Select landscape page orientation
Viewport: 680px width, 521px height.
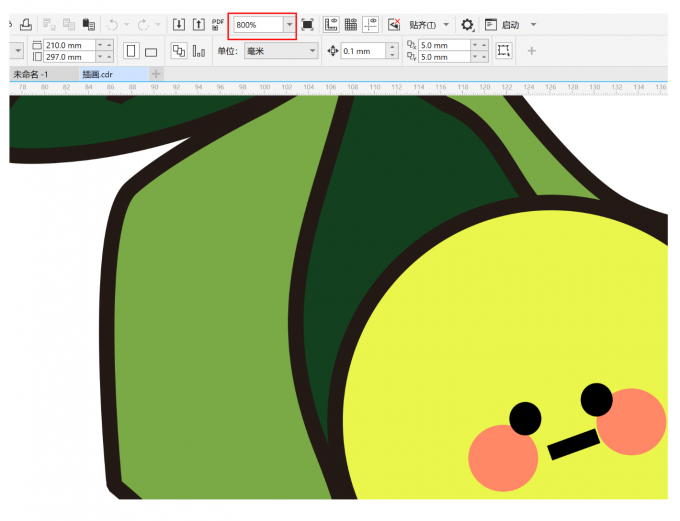pyautogui.click(x=151, y=52)
